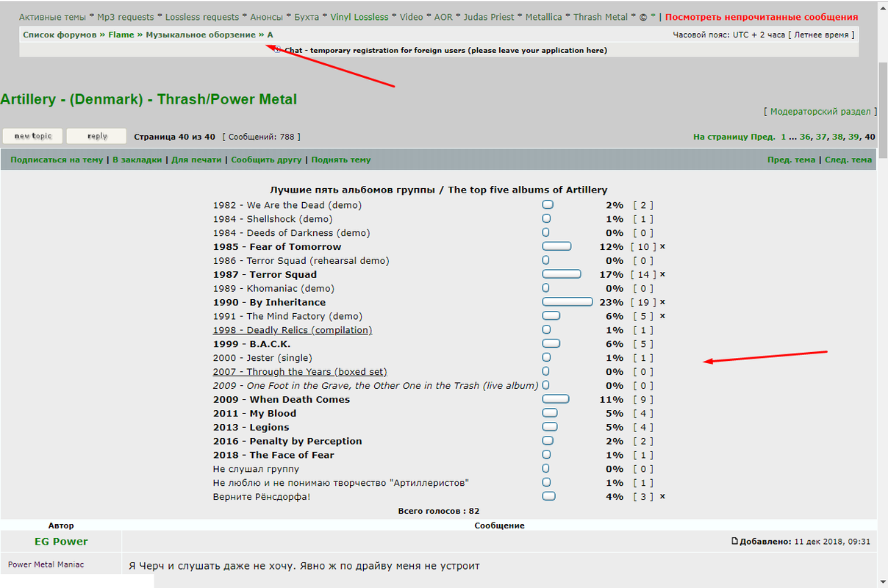Viewport: 888px width, 588px height.
Task: Open 2007 - Through the Years entry
Action: 300,372
